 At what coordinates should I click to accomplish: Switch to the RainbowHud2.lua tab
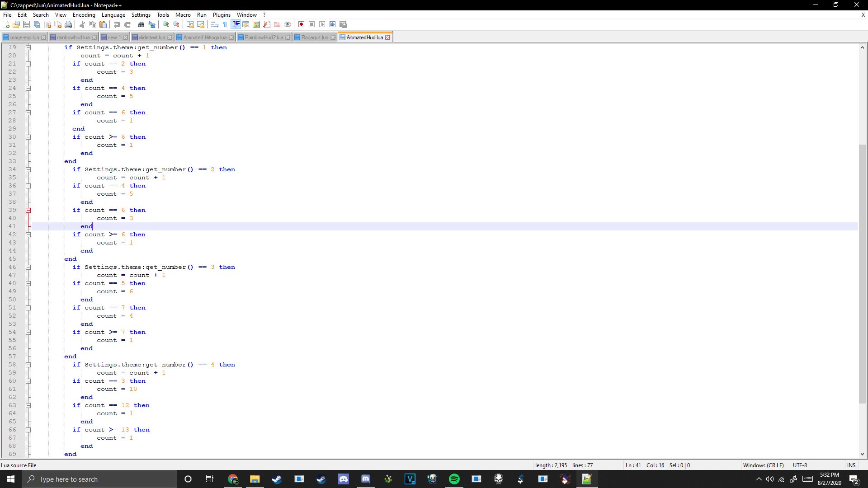point(264,37)
